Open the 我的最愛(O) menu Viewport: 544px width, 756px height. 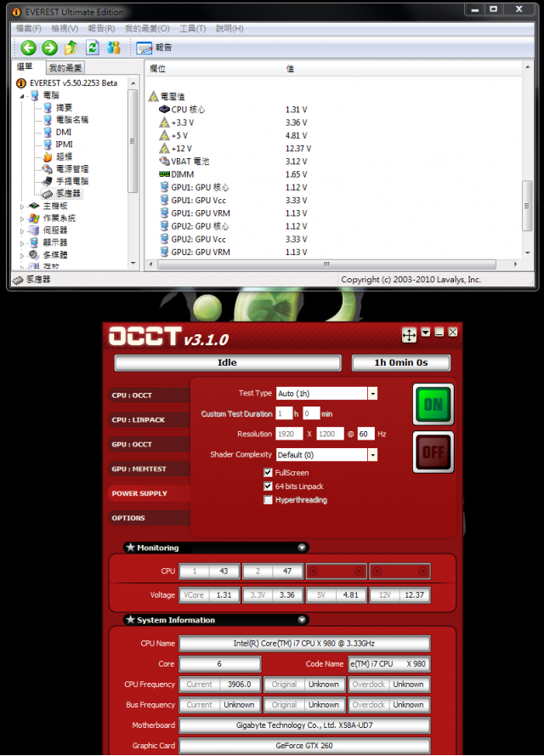(147, 28)
